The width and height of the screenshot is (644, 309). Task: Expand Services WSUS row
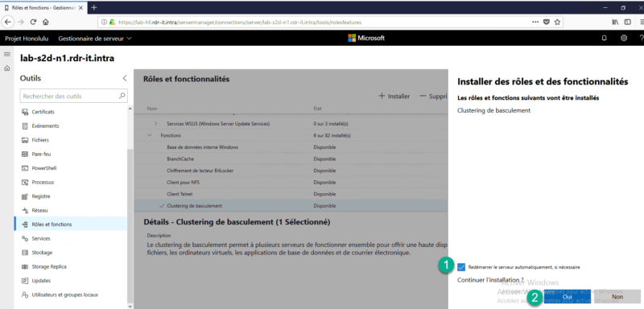[155, 123]
